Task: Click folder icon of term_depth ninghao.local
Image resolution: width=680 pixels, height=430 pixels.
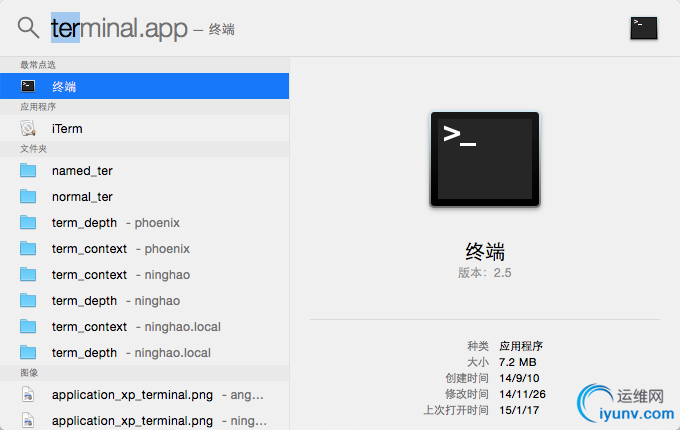Action: [28, 352]
